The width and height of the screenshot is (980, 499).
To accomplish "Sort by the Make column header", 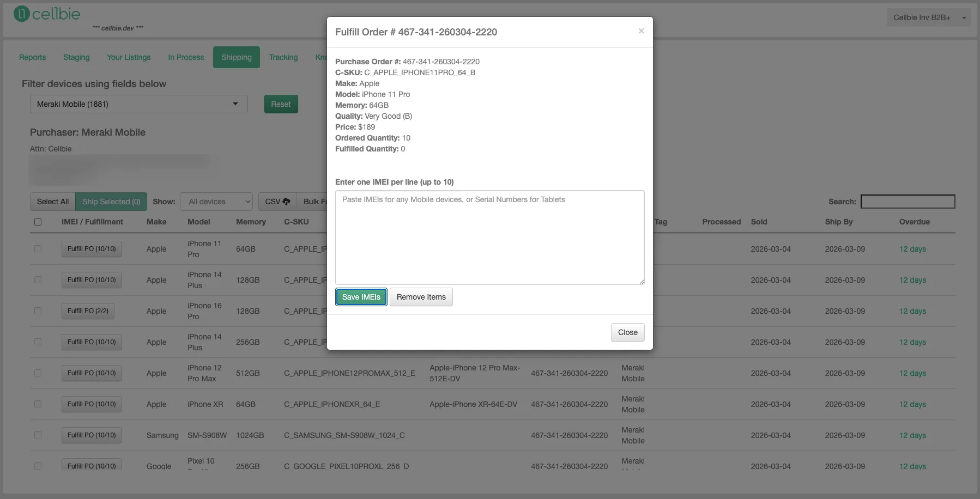I will (156, 222).
